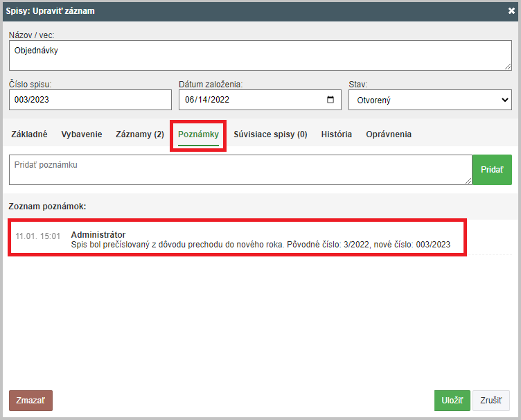Close the Upraviť záznam dialog

pos(511,11)
